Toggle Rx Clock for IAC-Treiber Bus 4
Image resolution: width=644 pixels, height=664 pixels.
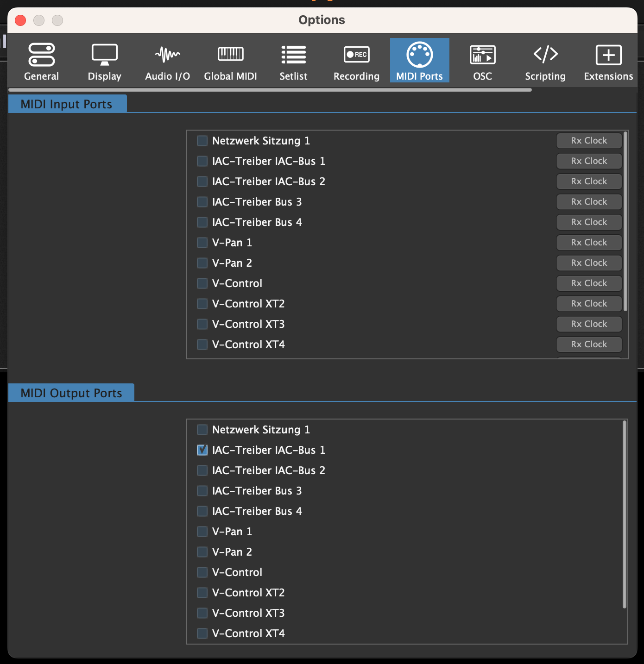click(x=589, y=222)
